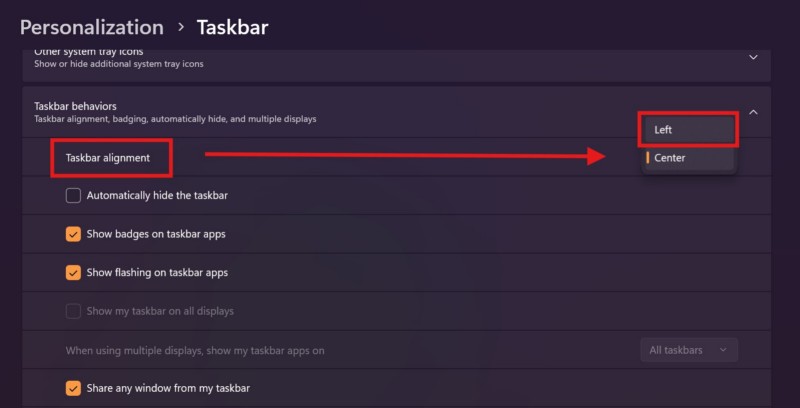Open the All taskbars dropdown
This screenshot has height=408, width=800.
point(689,350)
